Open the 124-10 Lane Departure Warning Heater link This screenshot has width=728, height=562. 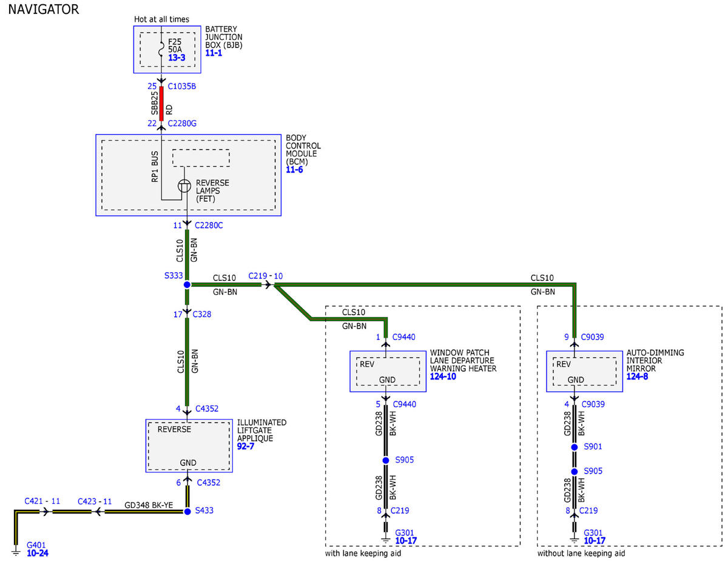pos(443,376)
